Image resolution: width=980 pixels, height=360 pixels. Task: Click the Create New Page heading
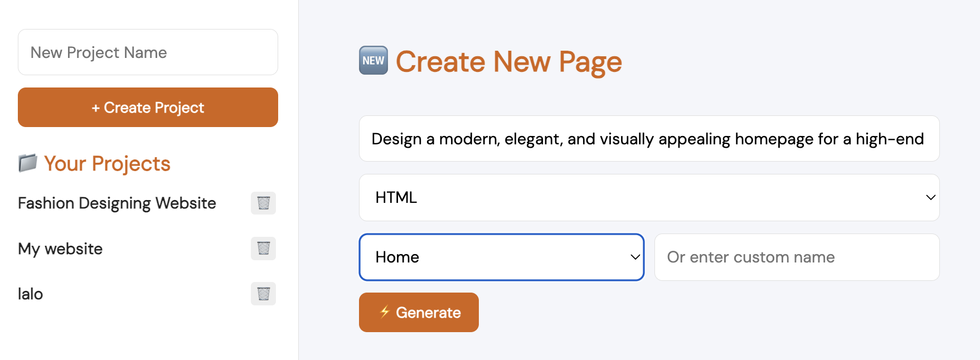508,61
